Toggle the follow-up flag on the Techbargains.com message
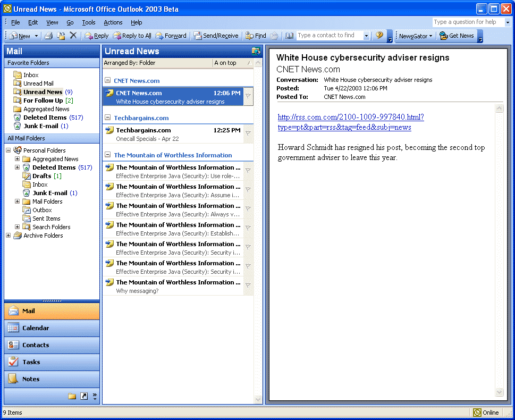The width and height of the screenshot is (515, 420). (x=248, y=133)
